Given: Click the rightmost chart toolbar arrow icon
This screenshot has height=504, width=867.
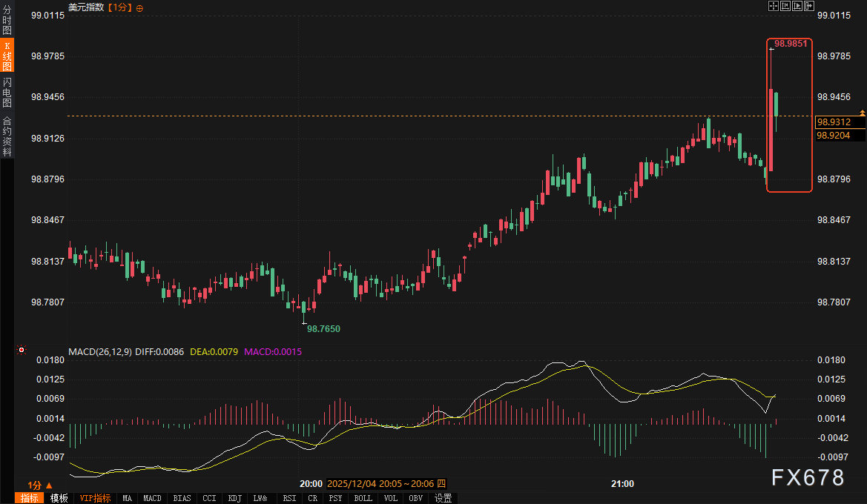Looking at the screenshot, I should click(808, 7).
